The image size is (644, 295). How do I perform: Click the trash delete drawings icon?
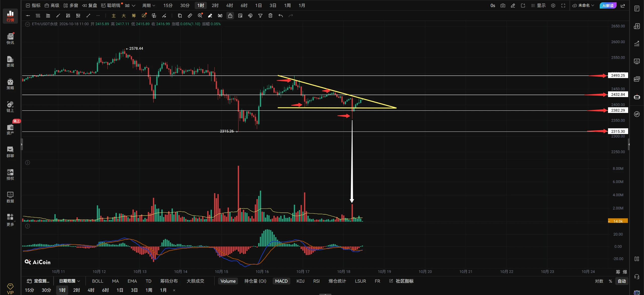click(270, 16)
